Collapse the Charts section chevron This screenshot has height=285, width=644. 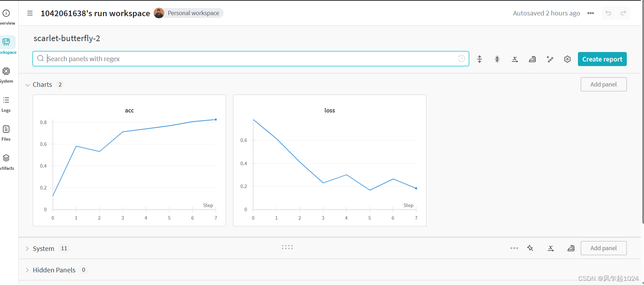[27, 85]
